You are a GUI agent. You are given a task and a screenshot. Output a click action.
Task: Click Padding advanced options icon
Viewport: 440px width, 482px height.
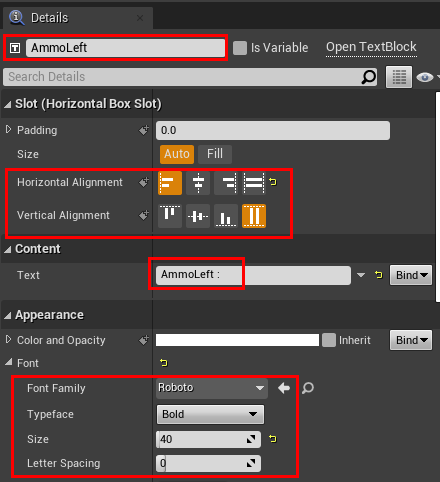(x=144, y=130)
